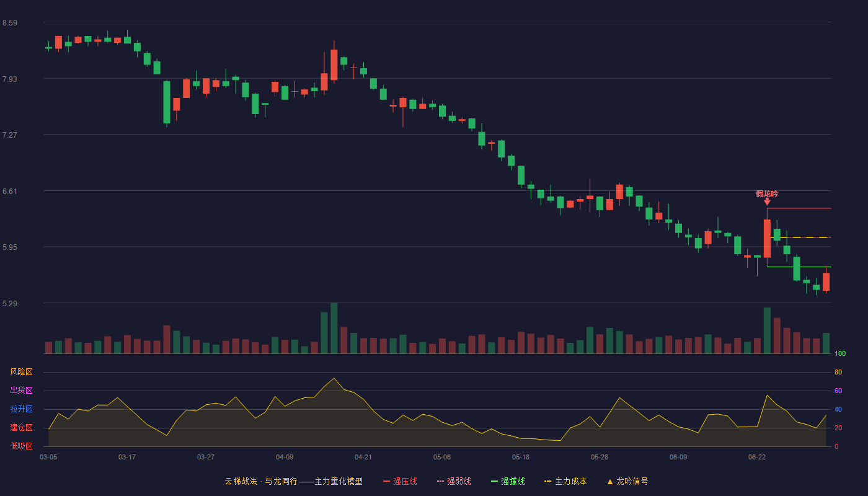Screen dimensions: 868x496
Task: Click the 05-28 date label
Action: point(600,457)
